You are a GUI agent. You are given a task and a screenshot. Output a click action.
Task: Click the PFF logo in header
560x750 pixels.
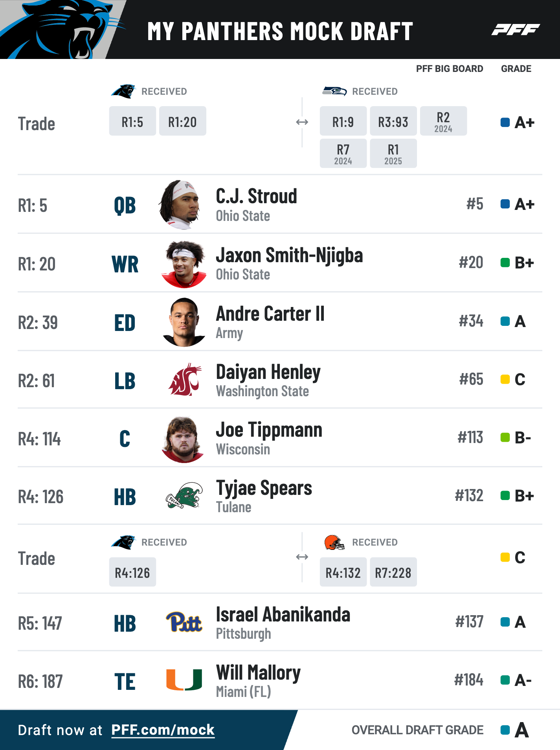[515, 29]
